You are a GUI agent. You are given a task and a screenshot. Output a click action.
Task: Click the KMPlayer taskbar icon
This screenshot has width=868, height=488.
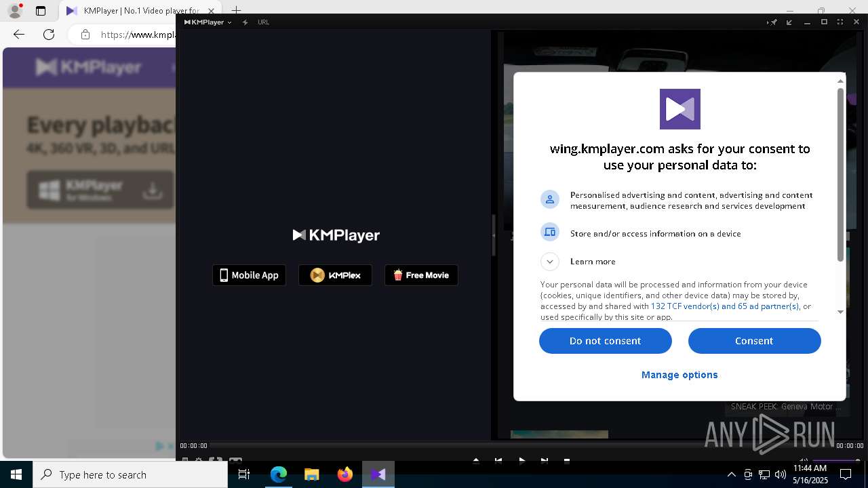(378, 474)
